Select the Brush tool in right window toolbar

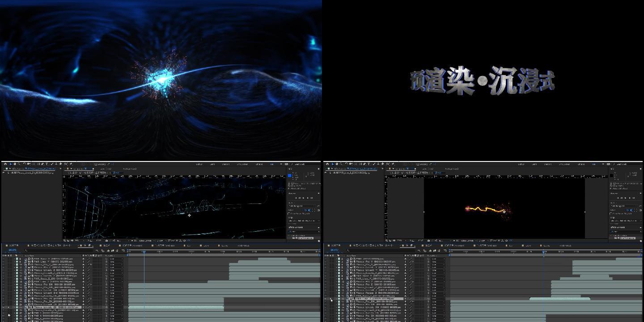374,164
